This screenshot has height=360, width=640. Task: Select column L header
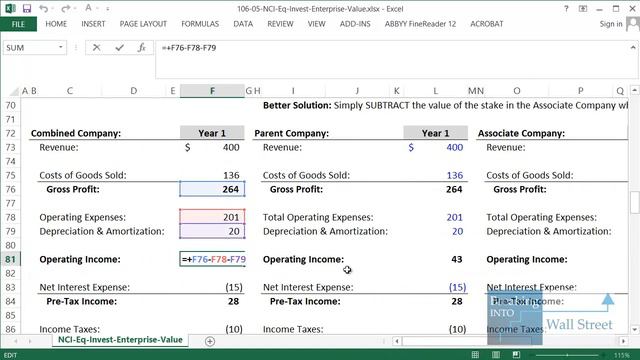[435, 91]
